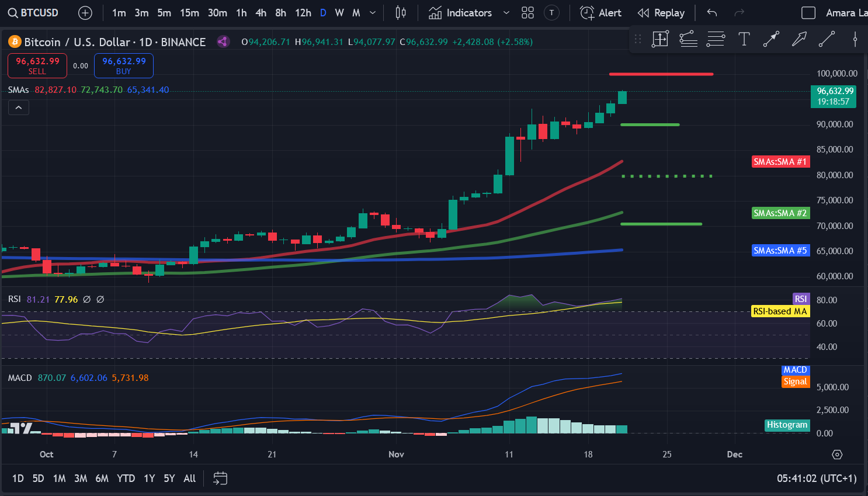
Task: Click the Histogram axis label
Action: (787, 425)
